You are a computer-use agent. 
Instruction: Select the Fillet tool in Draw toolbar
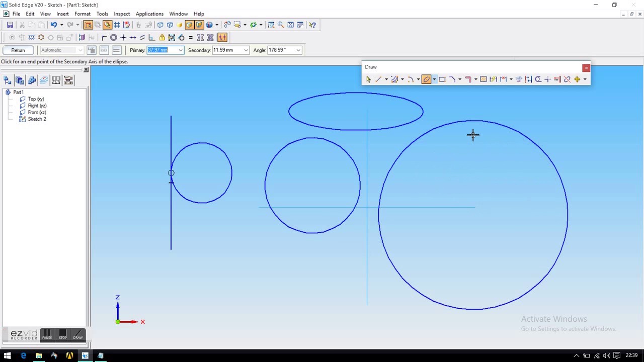452,79
